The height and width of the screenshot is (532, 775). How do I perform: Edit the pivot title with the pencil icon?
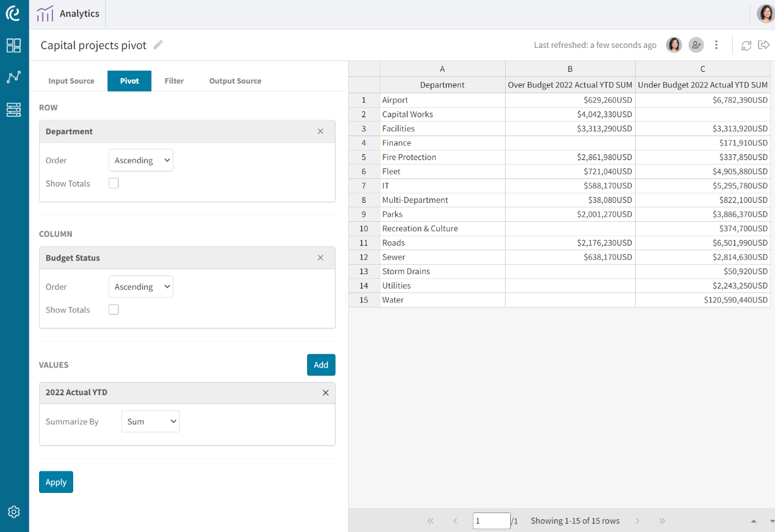[157, 45]
